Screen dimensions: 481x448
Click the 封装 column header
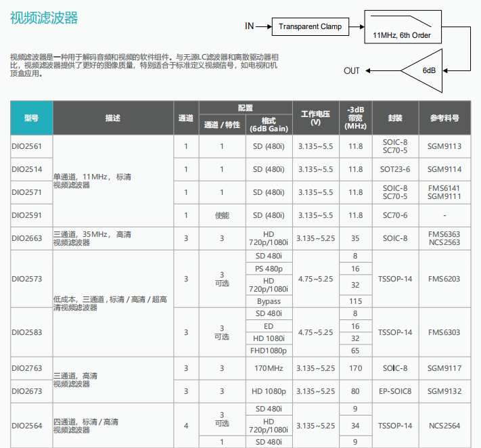[395, 118]
